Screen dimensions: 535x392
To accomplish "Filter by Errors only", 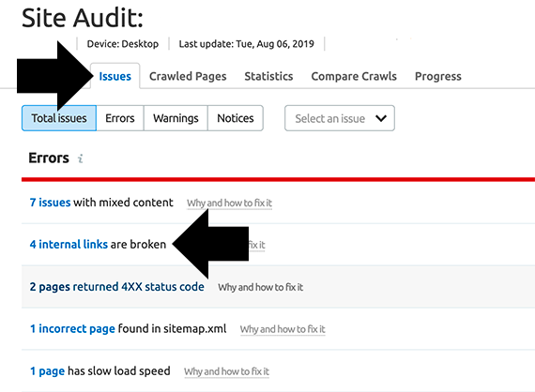I will (120, 118).
